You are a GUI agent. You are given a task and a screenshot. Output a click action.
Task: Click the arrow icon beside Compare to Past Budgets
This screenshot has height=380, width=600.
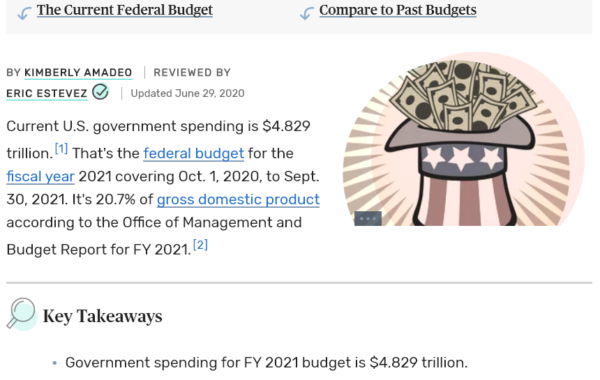(307, 13)
